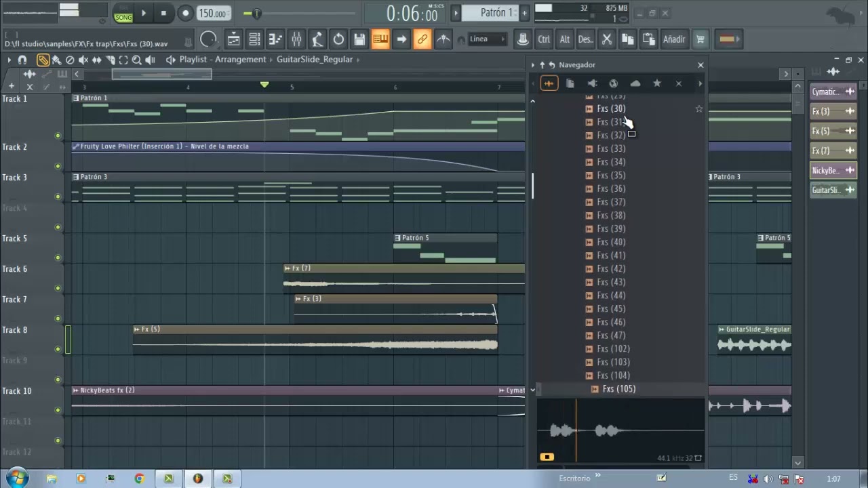Select the Zoom magnifier tool in playlist

tap(137, 60)
